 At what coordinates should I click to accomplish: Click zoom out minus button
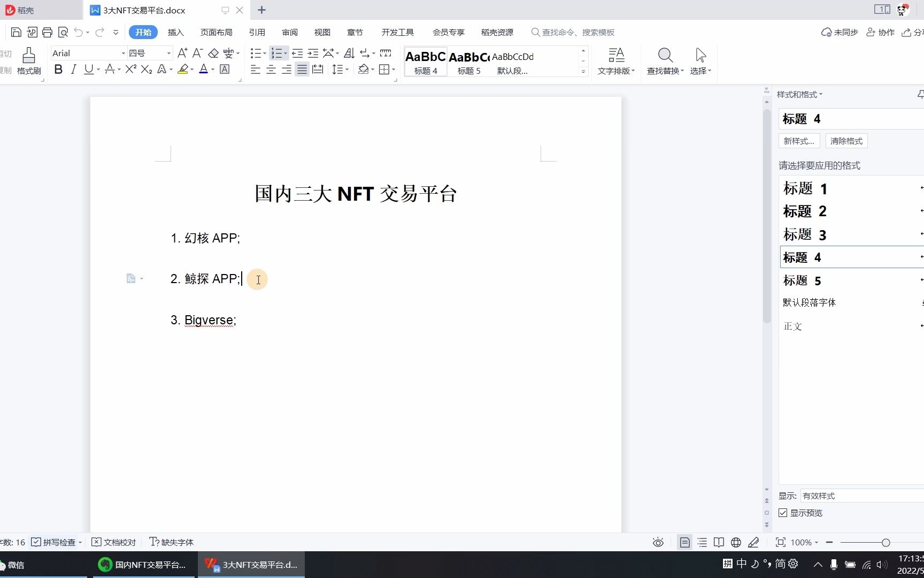click(x=829, y=542)
